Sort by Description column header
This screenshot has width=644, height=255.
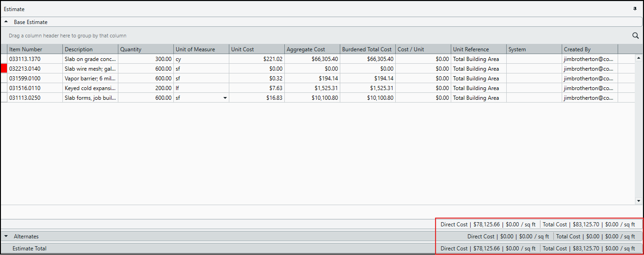coord(90,49)
